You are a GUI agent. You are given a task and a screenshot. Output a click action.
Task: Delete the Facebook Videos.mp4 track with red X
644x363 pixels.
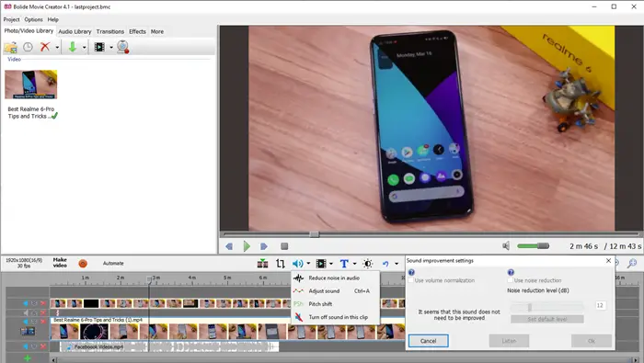click(42, 346)
